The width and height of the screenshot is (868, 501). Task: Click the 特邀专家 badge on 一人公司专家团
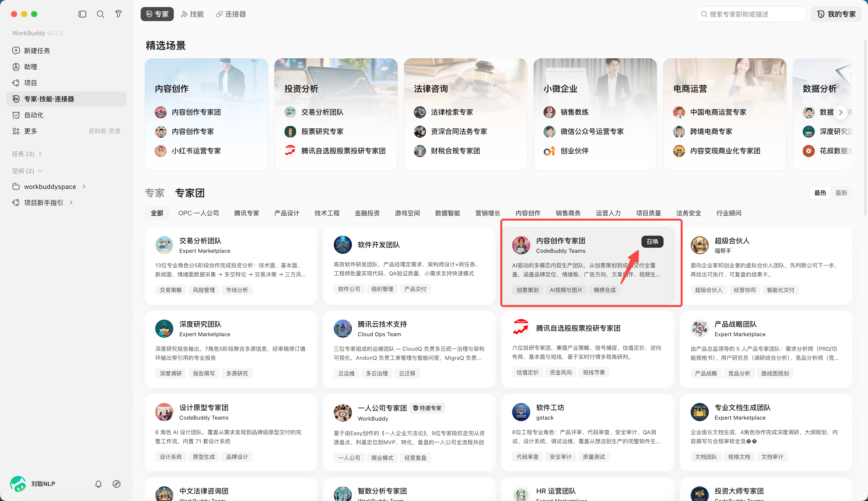[427, 408]
